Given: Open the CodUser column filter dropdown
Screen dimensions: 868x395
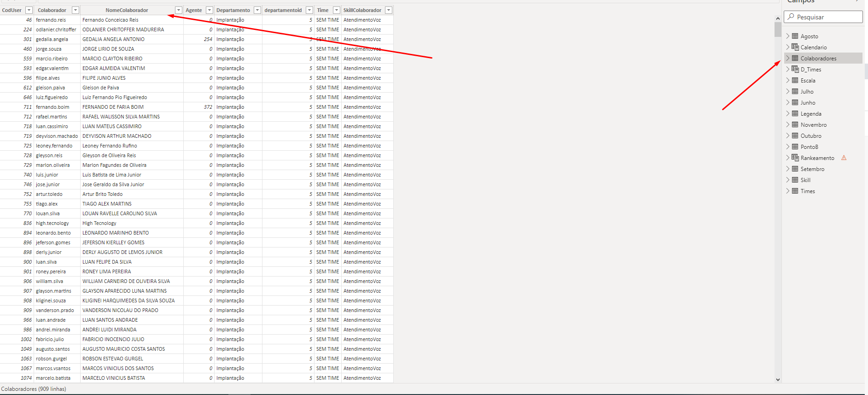Looking at the screenshot, I should click(x=29, y=10).
